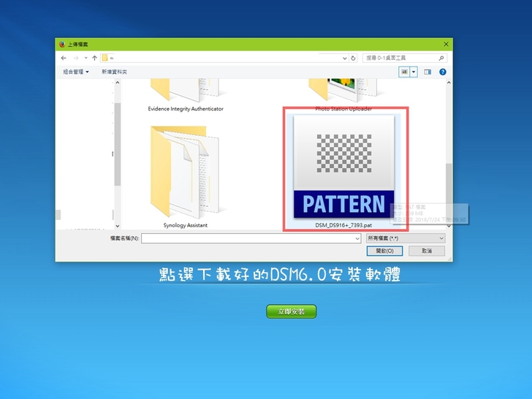Select the DSM_DS916+_7393.pat file
The width and height of the screenshot is (532, 399).
[343, 171]
